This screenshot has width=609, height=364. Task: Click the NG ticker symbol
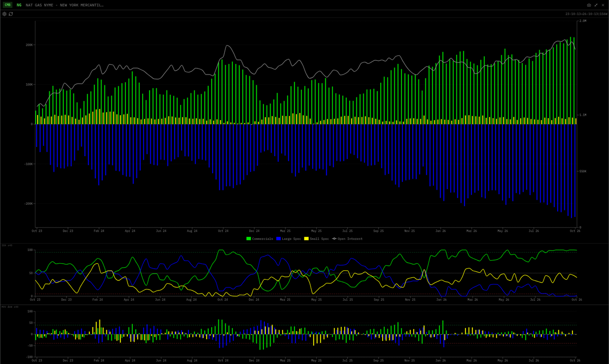pyautogui.click(x=19, y=5)
